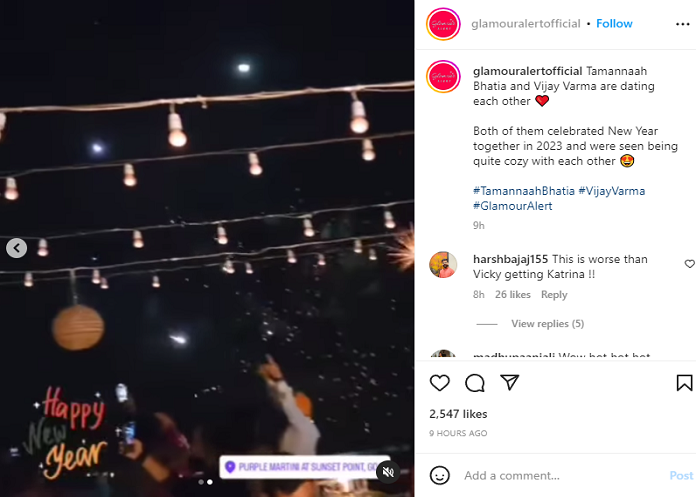
Task: Open comments via the speech bubble icon
Action: (x=475, y=382)
